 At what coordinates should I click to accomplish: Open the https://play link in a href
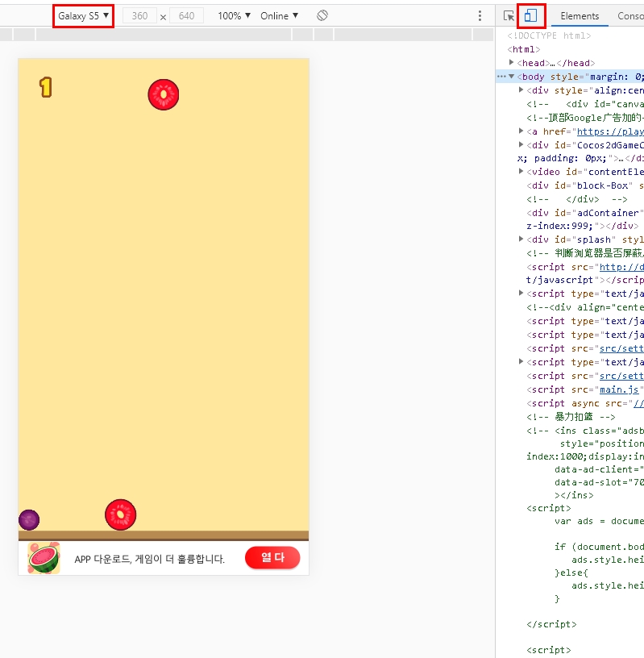pyautogui.click(x=610, y=131)
